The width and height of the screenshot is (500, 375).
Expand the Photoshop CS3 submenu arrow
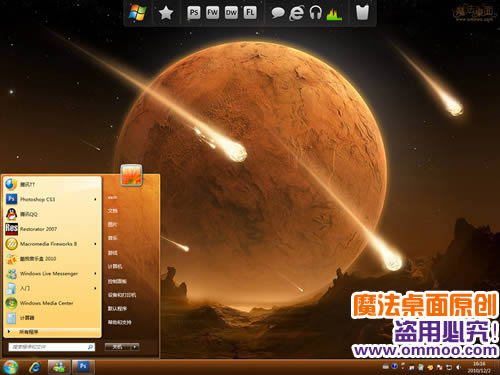[95, 199]
